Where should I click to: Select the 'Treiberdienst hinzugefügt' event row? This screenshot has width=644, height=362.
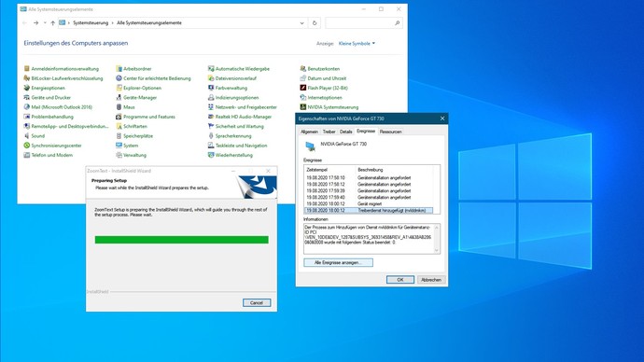click(369, 210)
